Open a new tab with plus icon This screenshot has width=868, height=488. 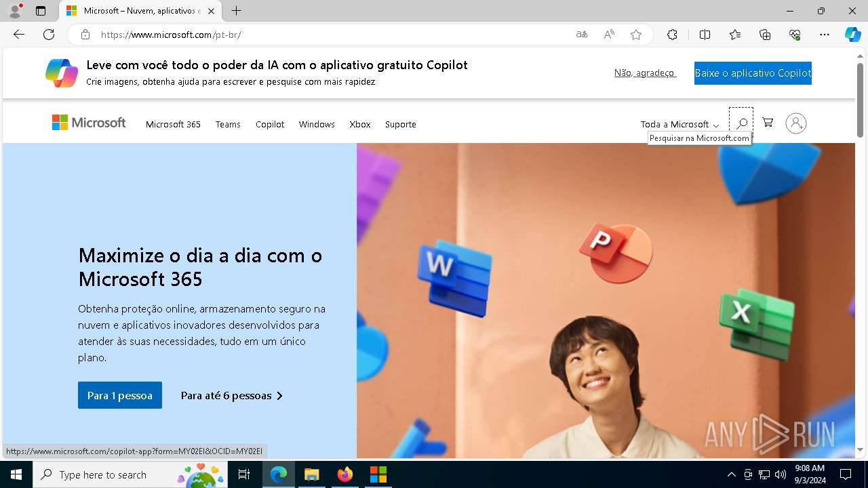click(x=236, y=11)
